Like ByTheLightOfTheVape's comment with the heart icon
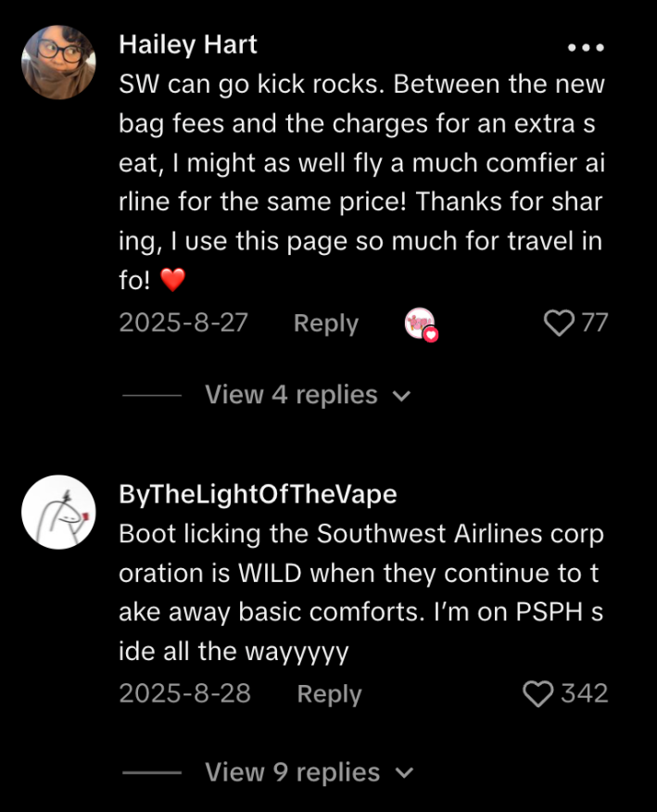This screenshot has width=657, height=812. click(538, 694)
